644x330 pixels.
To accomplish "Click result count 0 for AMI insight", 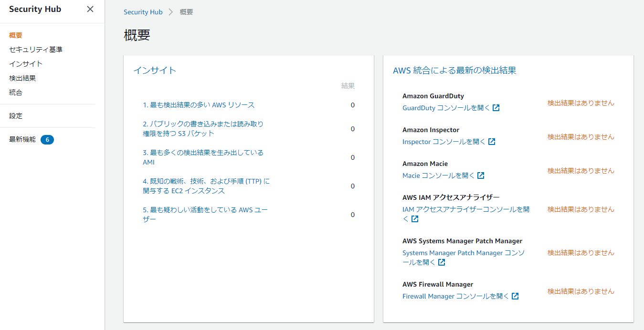I will pyautogui.click(x=353, y=157).
